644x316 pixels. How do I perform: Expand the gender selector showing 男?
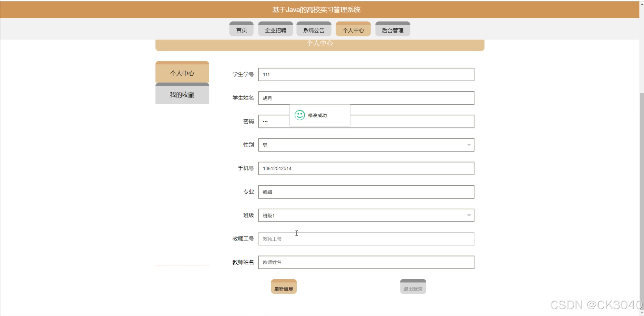coord(365,145)
